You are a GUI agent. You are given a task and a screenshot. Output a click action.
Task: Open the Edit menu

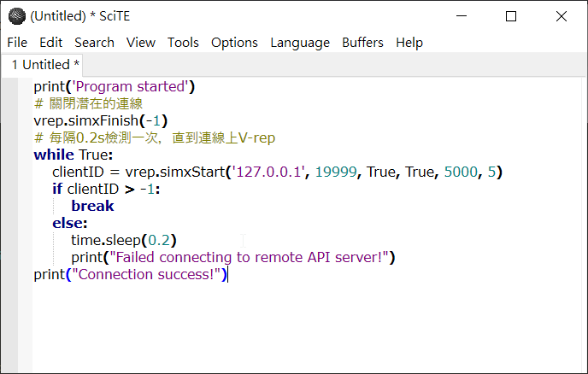point(51,43)
